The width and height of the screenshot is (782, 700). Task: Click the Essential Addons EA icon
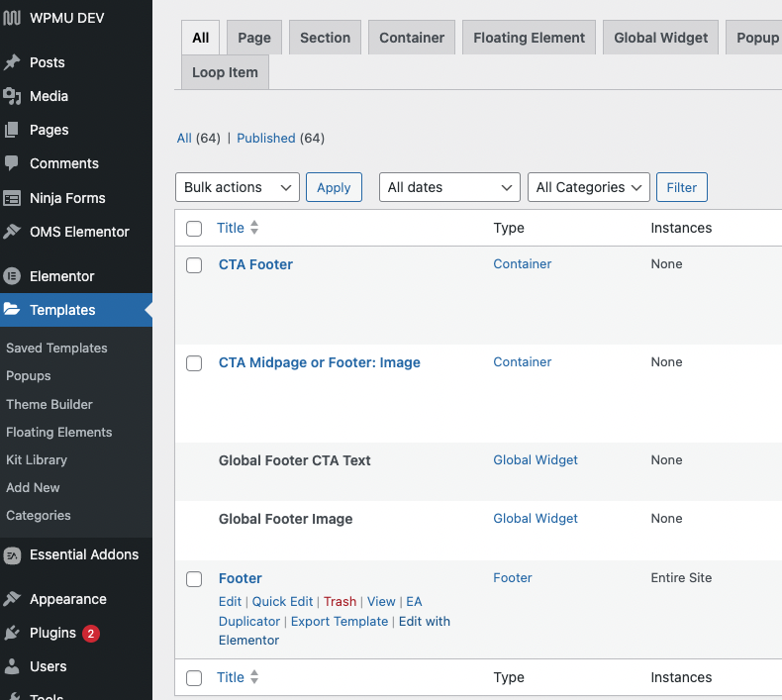[x=12, y=554]
